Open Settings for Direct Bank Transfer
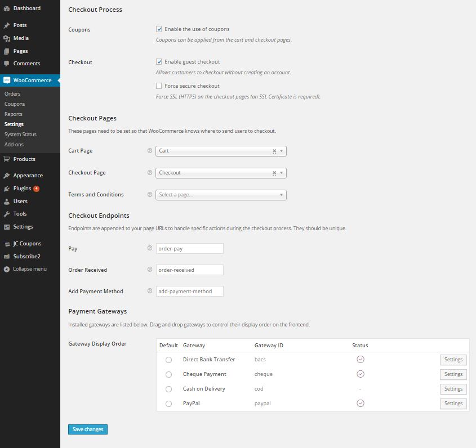 [x=453, y=360]
